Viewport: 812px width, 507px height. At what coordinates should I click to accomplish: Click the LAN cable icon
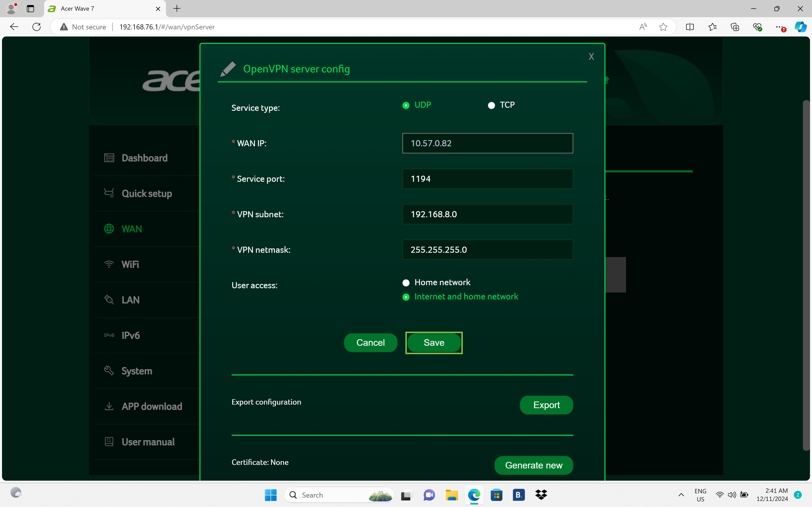[109, 299]
